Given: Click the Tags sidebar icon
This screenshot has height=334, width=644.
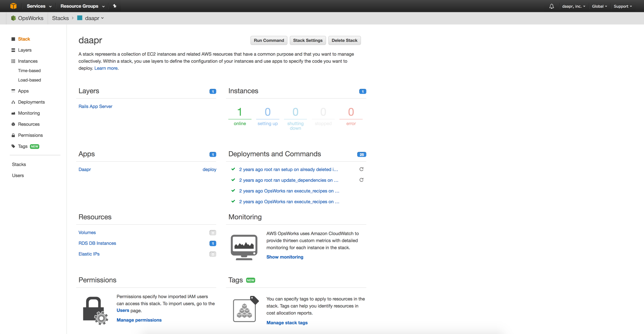Looking at the screenshot, I should [x=13, y=146].
